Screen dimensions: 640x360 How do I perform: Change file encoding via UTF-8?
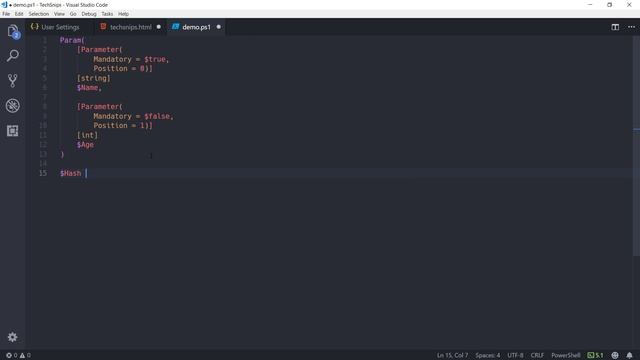(515, 356)
